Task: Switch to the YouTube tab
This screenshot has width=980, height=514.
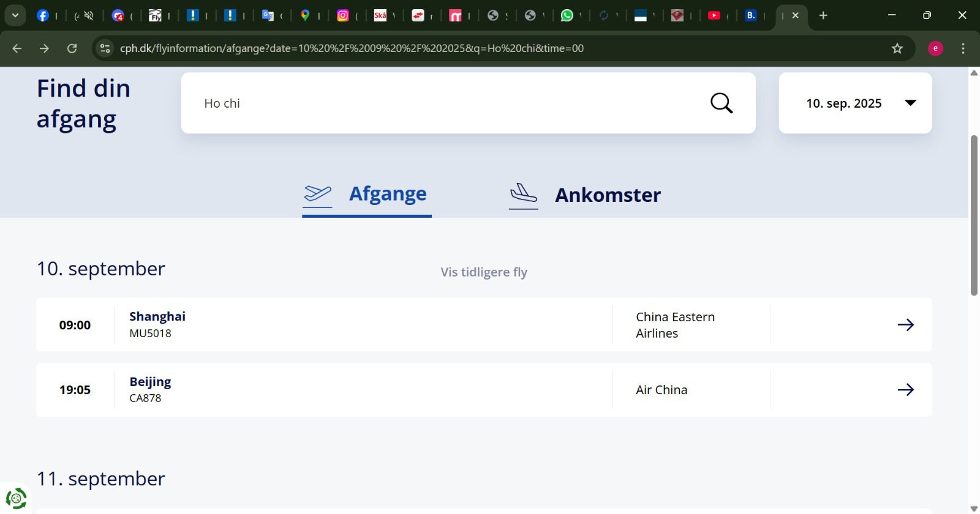Action: (714, 15)
